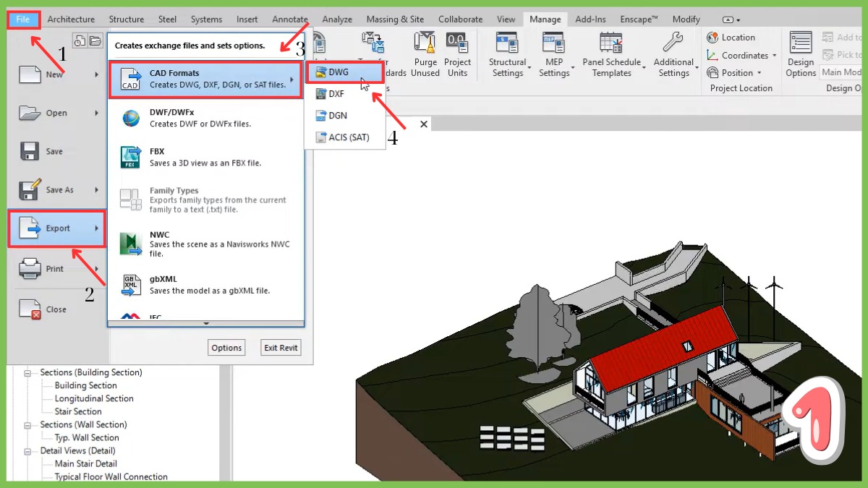Screen dimensions: 868x488
Task: Click the DWF/DWFx globe icon
Action: pos(131,118)
